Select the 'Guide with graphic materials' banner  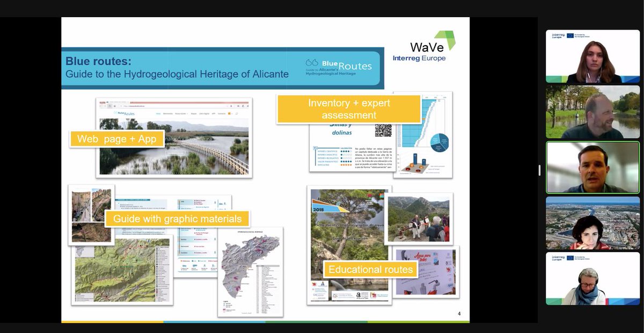coord(179,218)
